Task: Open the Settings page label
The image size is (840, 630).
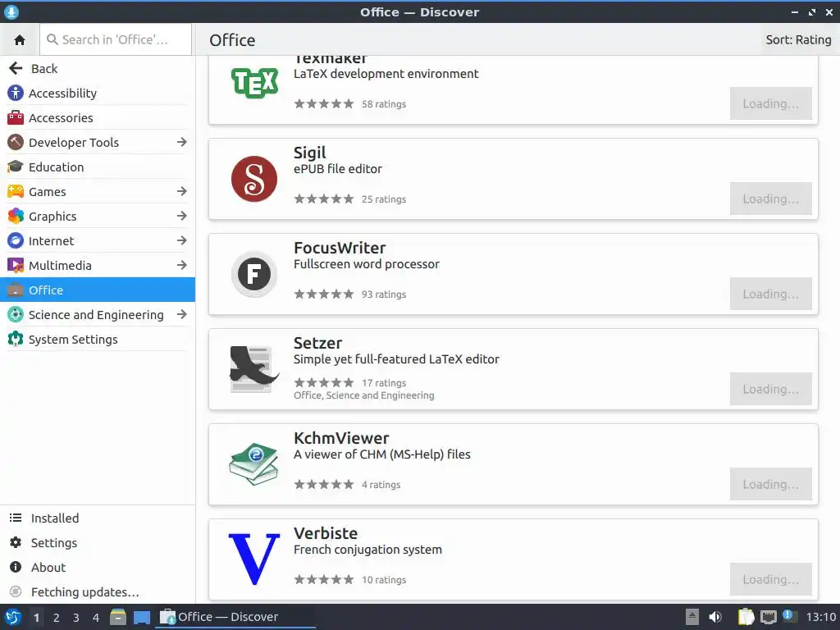Action: pyautogui.click(x=54, y=543)
